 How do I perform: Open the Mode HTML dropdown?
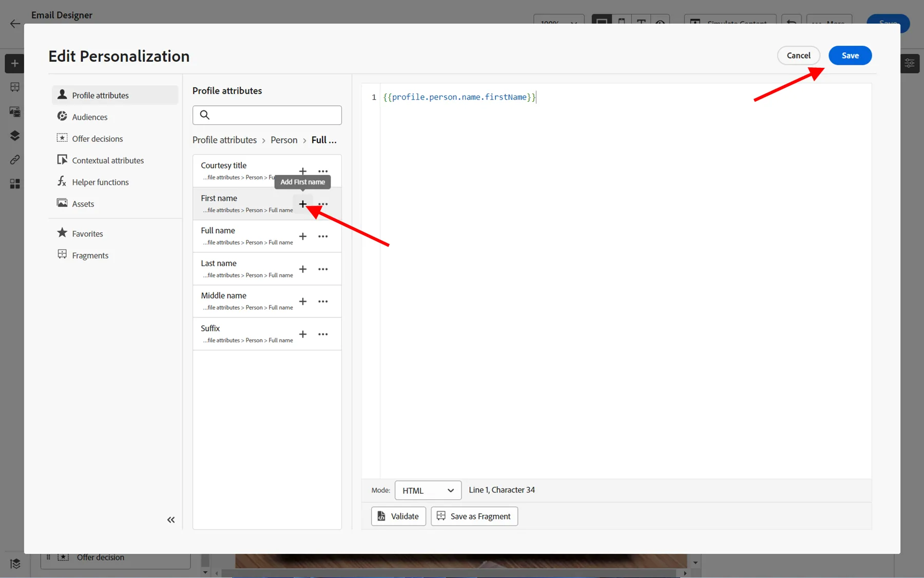pos(428,490)
